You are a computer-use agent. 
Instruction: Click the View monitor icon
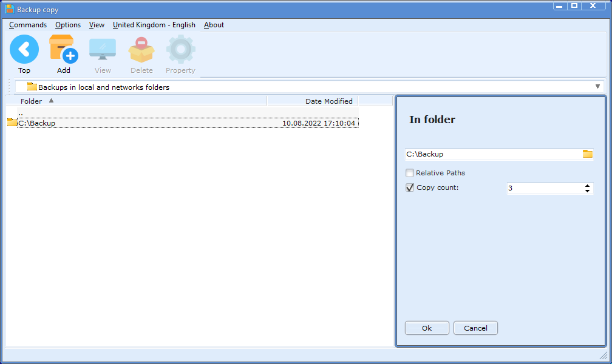point(103,50)
